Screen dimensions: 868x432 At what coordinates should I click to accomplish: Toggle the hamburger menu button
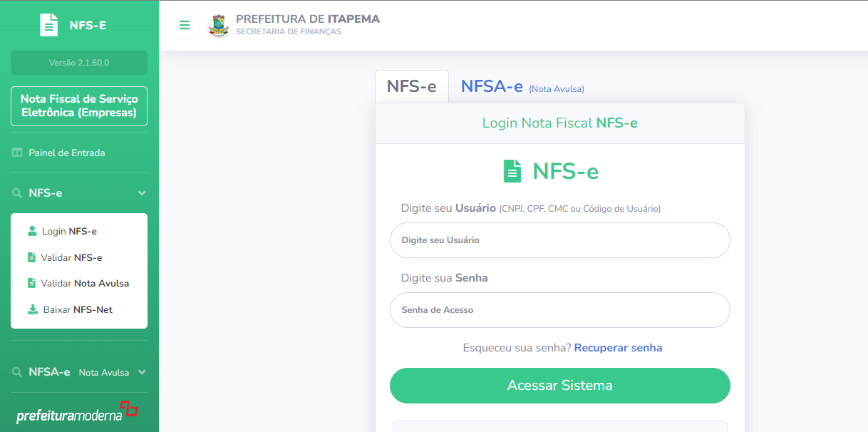pyautogui.click(x=185, y=25)
